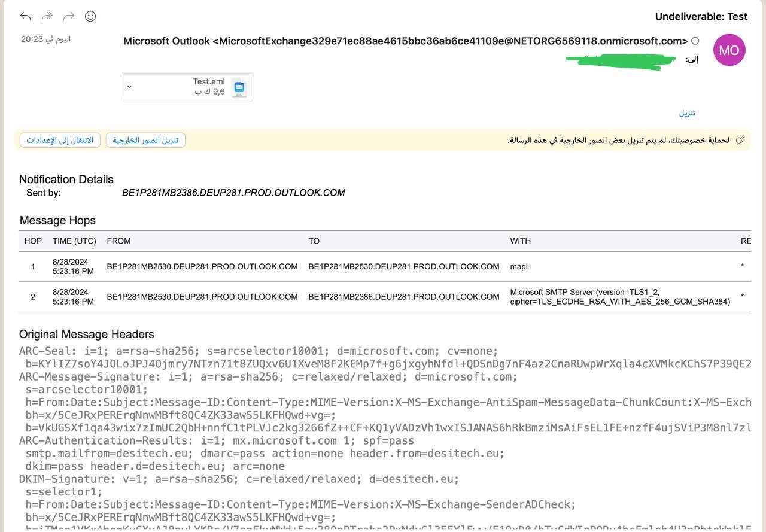This screenshot has width=766, height=532.
Task: Open the emoji reaction smiley icon
Action: (90, 16)
